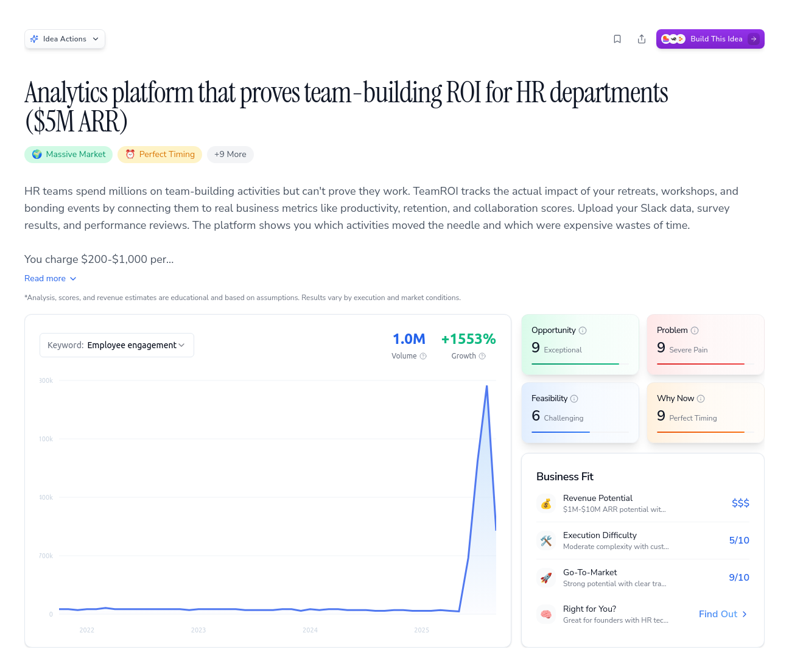The image size is (789, 672).
Task: Open the Employee engagement keyword dropdown
Action: [x=116, y=345]
